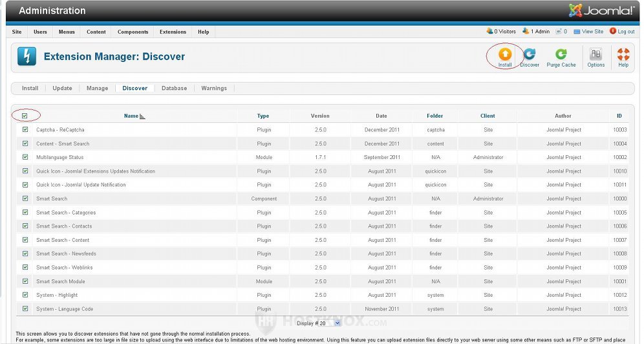Sort by the Client column header

click(x=488, y=116)
